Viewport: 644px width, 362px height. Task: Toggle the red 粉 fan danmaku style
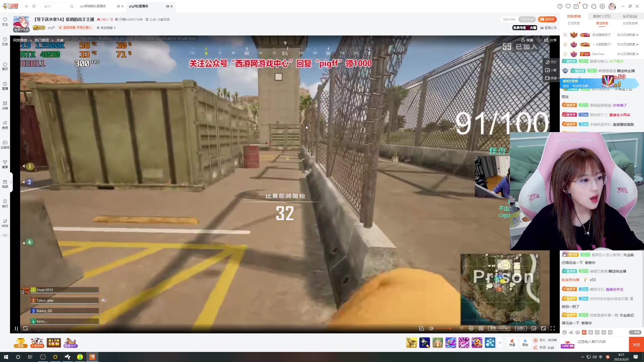[584, 333]
